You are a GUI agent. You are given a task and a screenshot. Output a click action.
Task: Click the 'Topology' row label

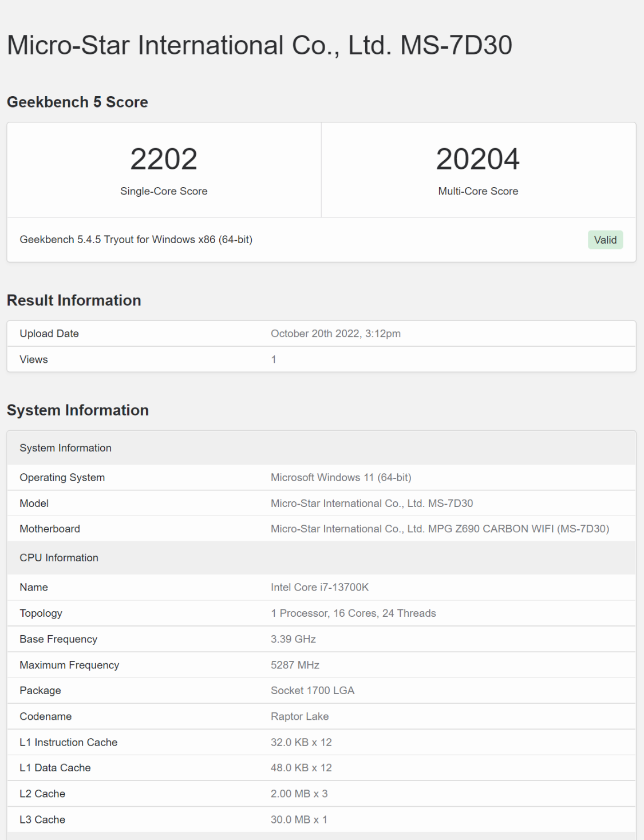[41, 613]
